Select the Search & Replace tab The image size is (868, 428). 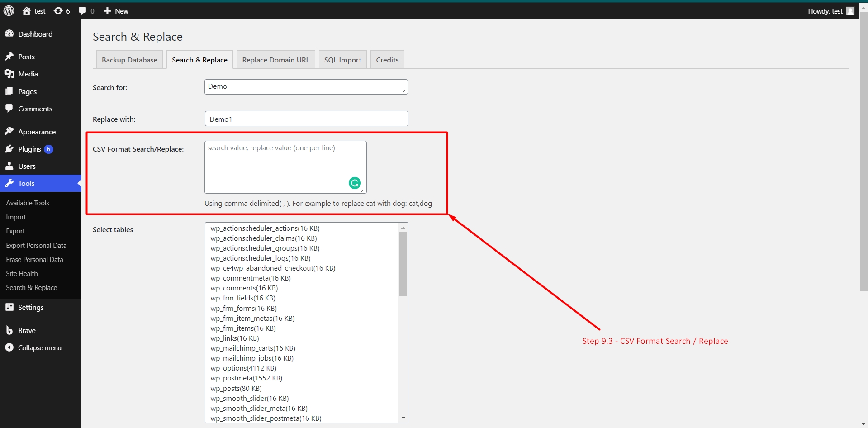(199, 60)
